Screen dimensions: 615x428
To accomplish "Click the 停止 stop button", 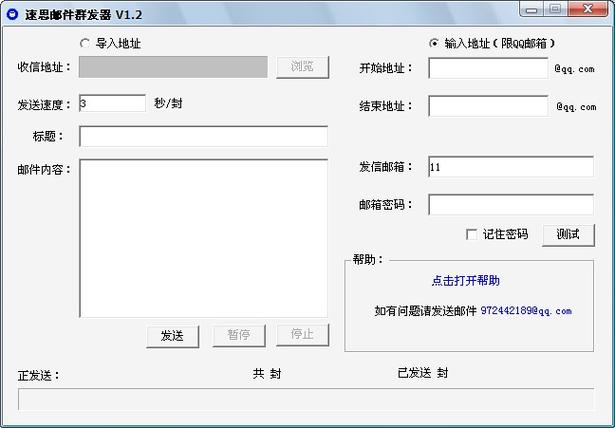I will (302, 335).
